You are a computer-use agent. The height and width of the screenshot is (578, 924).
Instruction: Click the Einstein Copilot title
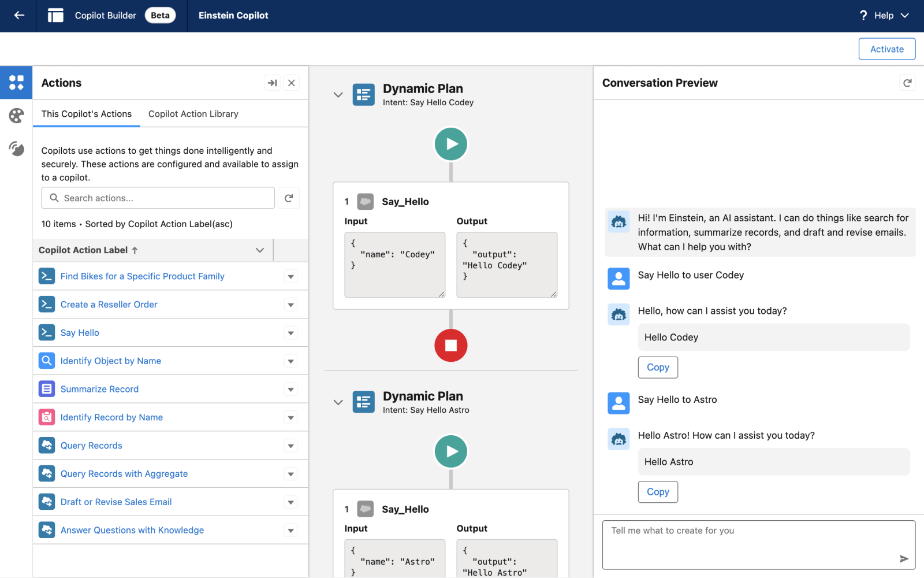pyautogui.click(x=233, y=16)
